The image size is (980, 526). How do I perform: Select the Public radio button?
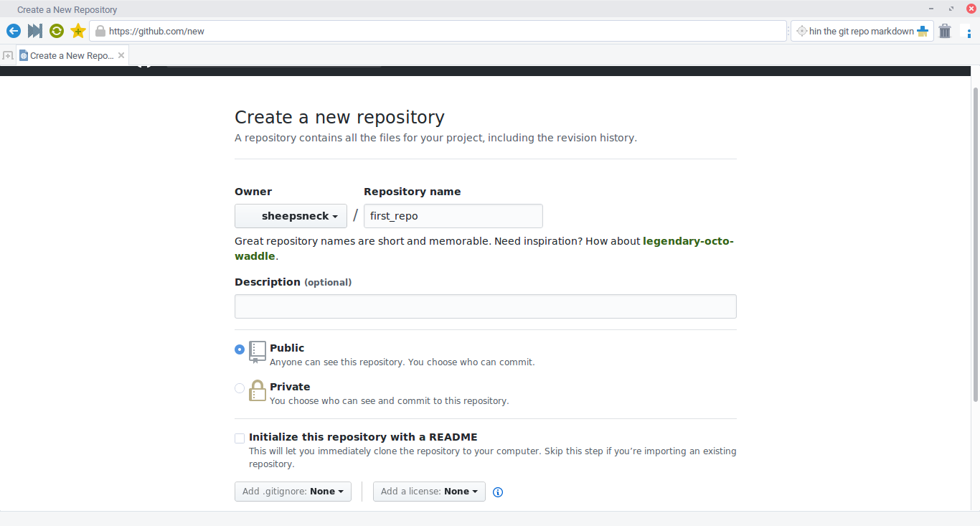coord(240,349)
